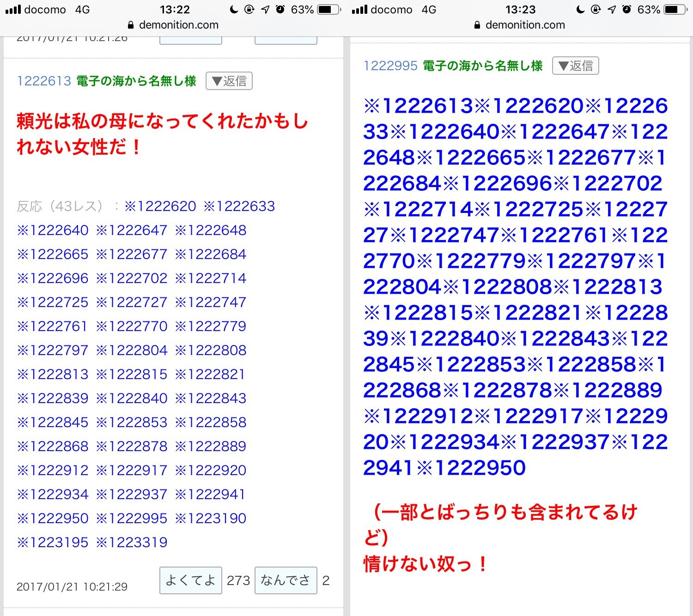
Task: Tap the lock icon beside right demonition.com
Action: [x=477, y=25]
